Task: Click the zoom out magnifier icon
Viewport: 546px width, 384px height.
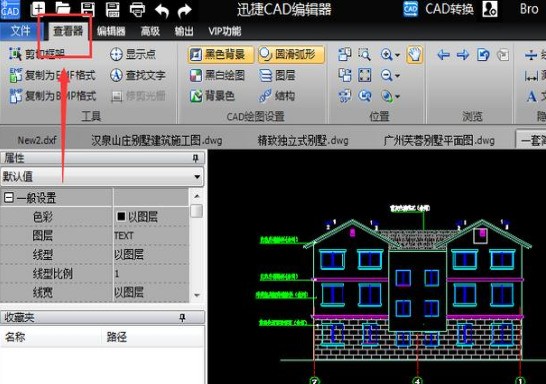Action: [386, 75]
